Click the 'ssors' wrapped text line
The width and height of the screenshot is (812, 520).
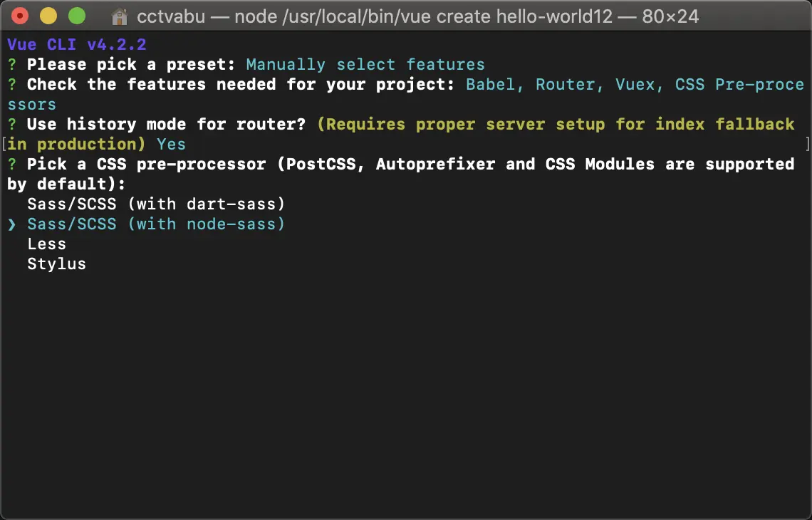(31, 105)
